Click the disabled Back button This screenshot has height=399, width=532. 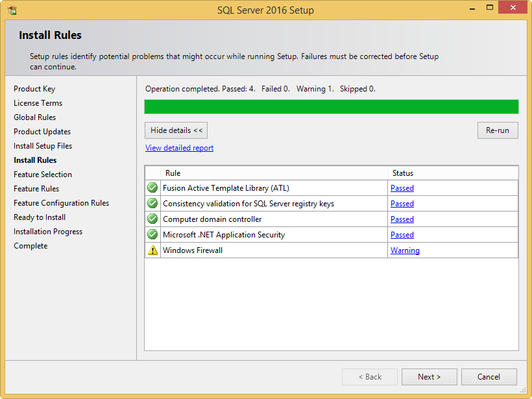pos(370,377)
